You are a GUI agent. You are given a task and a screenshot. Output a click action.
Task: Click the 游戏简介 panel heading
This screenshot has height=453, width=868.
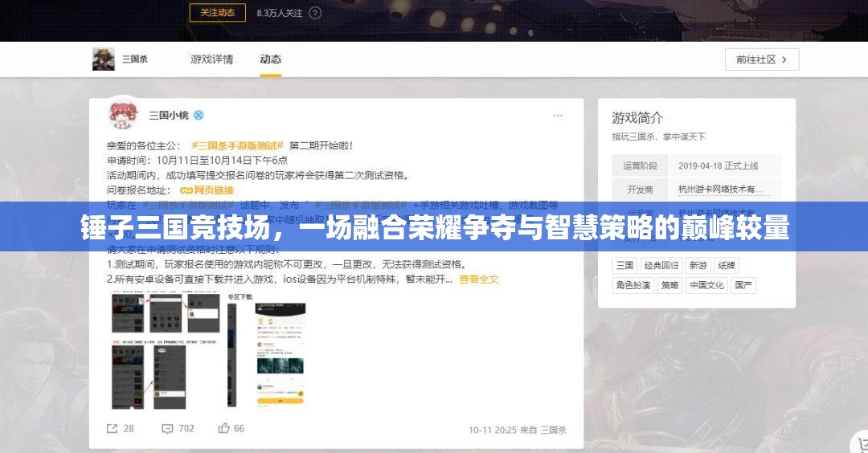(x=637, y=118)
